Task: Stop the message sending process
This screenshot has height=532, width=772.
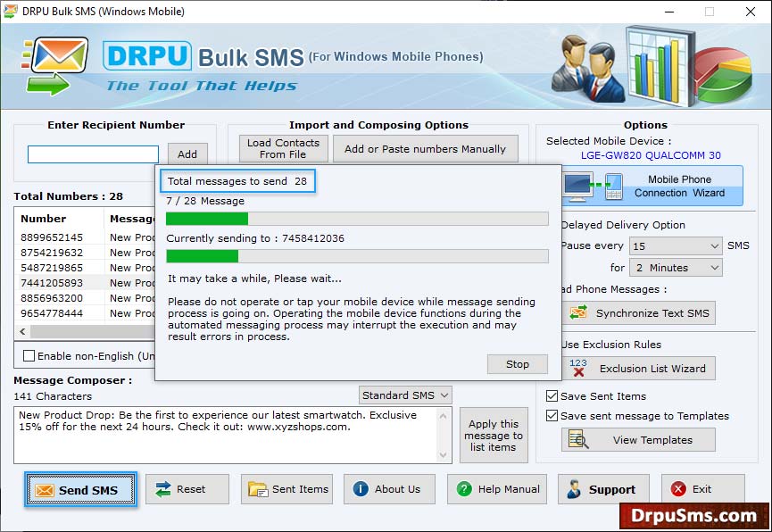Action: coord(518,364)
